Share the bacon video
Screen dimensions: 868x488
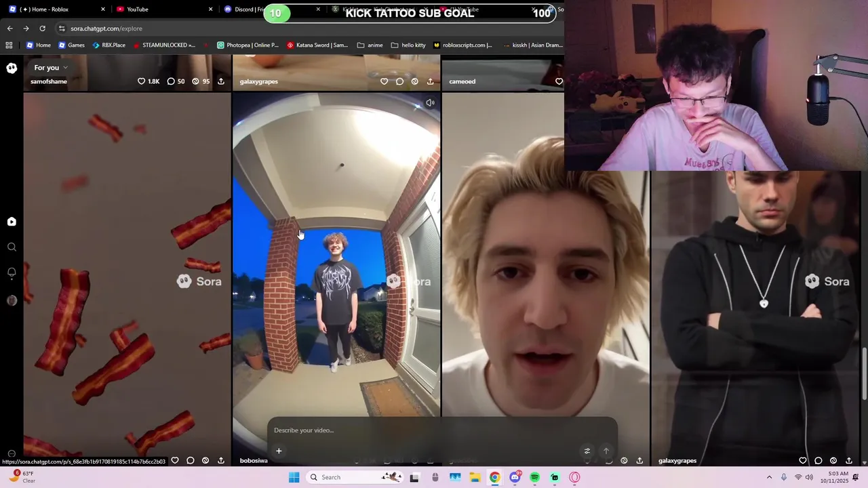pos(221,460)
